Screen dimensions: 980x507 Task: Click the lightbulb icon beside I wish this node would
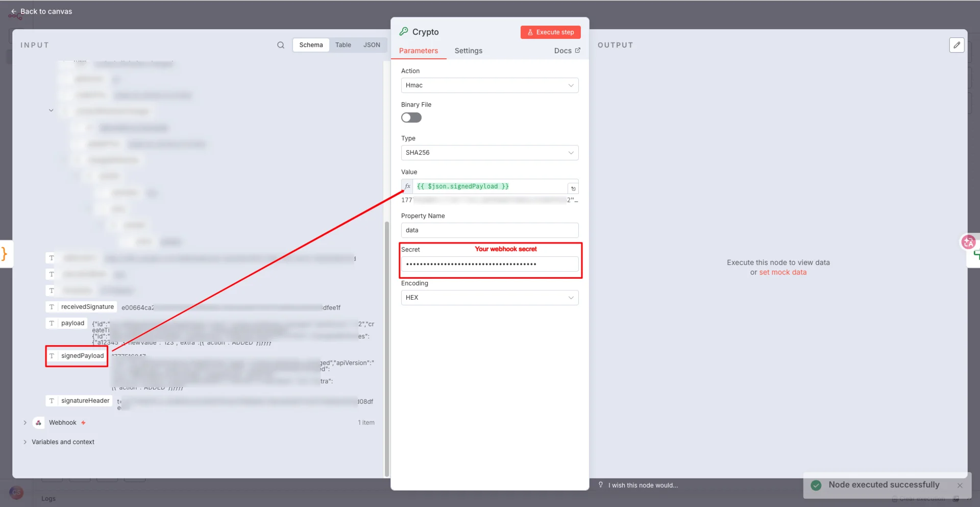[601, 485]
